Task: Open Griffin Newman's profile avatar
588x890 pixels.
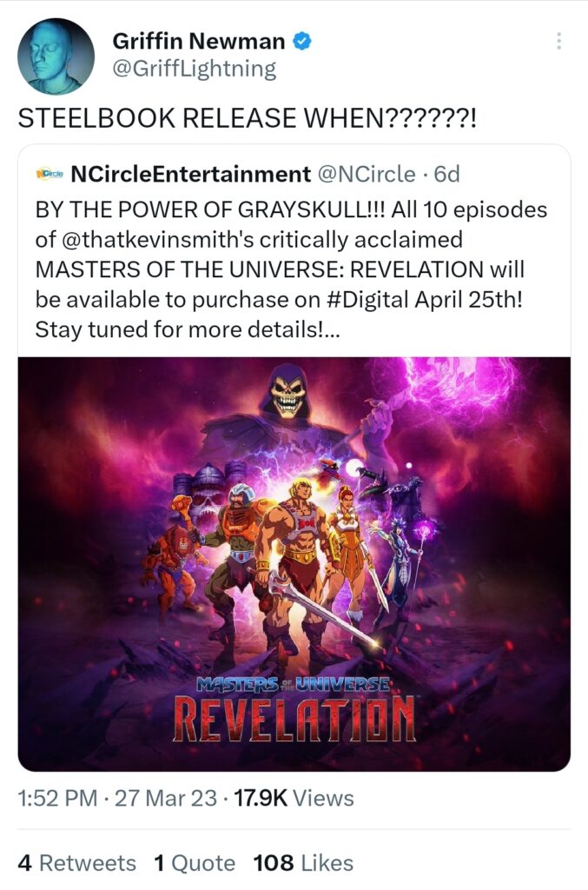Action: pyautogui.click(x=56, y=56)
